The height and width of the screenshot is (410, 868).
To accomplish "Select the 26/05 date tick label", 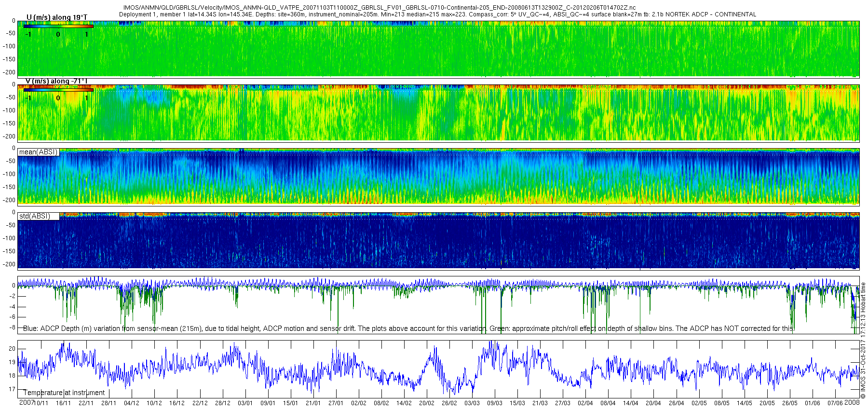I will [x=790, y=403].
